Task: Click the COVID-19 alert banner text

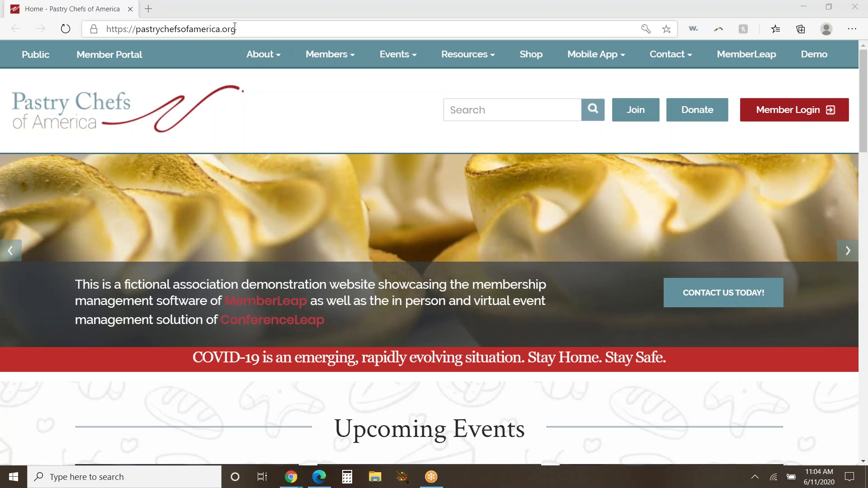Action: pyautogui.click(x=429, y=357)
